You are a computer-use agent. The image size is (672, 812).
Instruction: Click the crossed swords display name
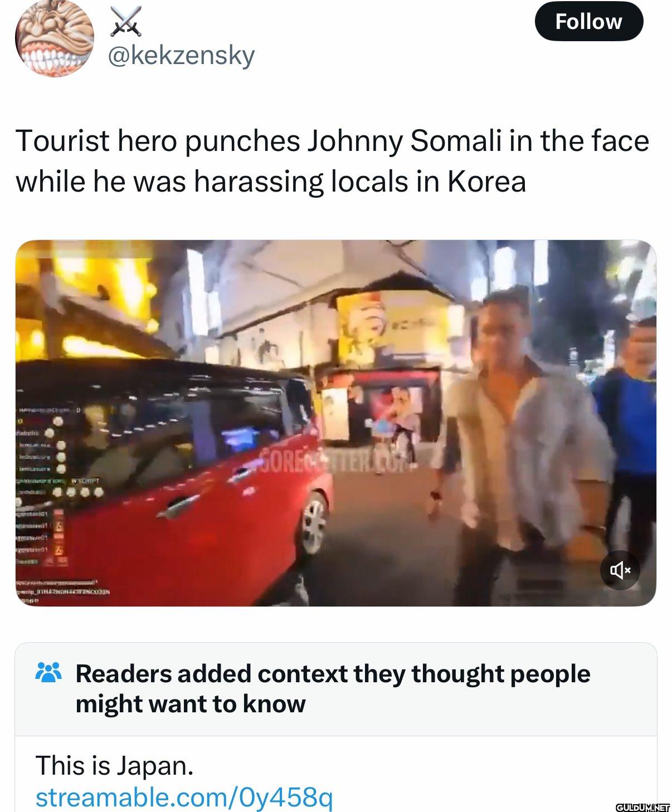coord(126,21)
